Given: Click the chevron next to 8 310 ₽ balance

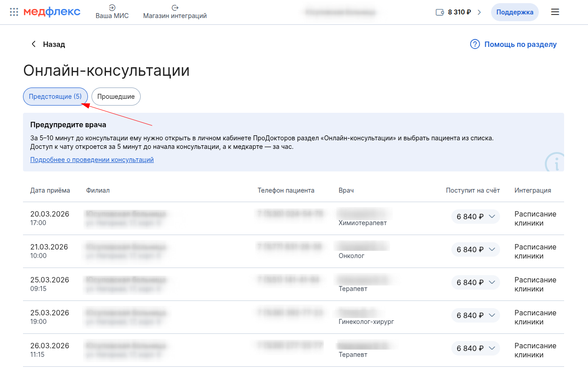Looking at the screenshot, I should (479, 12).
